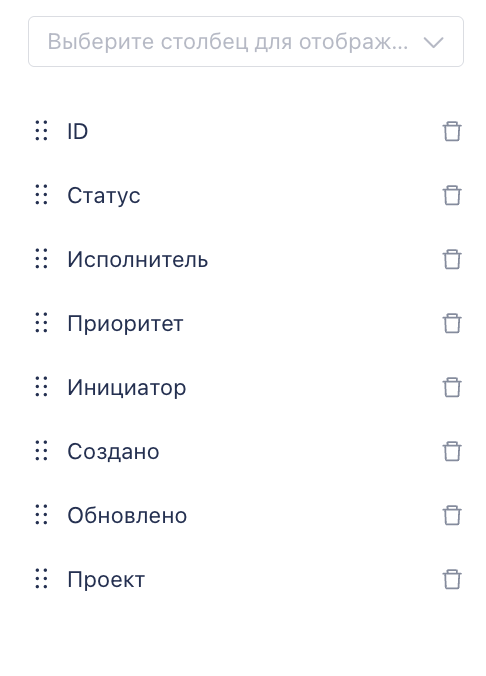
Task: Click the Создано column label
Action: coord(113,451)
